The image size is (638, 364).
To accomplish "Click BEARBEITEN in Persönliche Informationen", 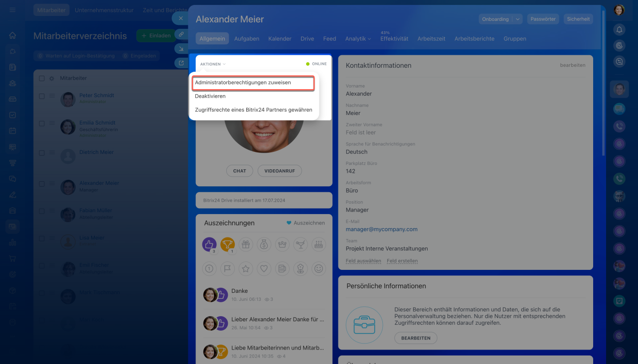I will coord(416,338).
